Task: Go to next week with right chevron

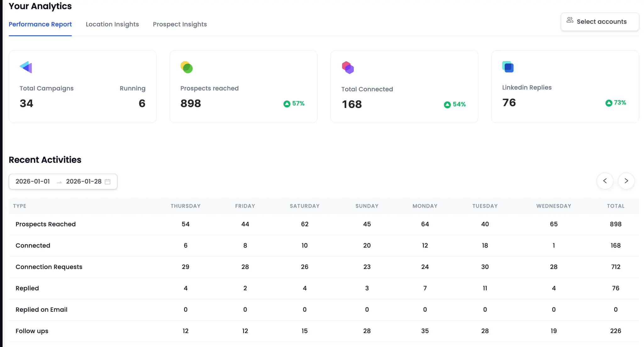Action: 626,181
